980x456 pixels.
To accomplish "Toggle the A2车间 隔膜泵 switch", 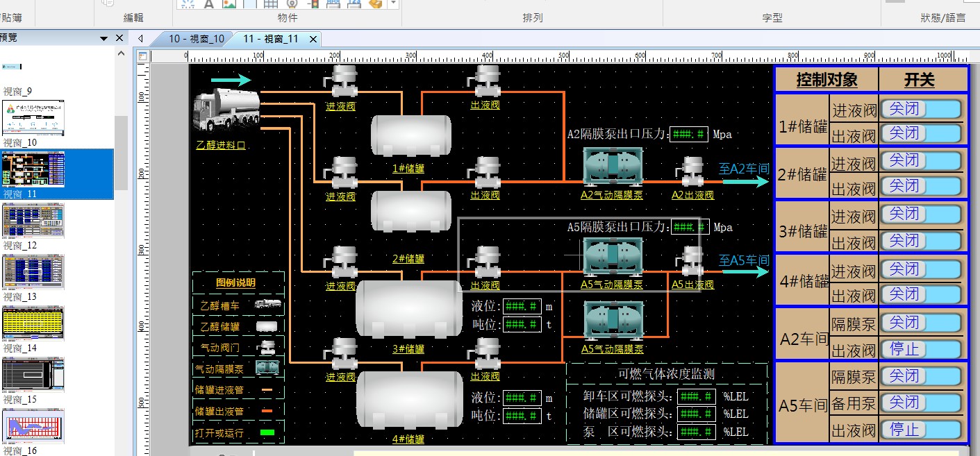I will pos(922,323).
